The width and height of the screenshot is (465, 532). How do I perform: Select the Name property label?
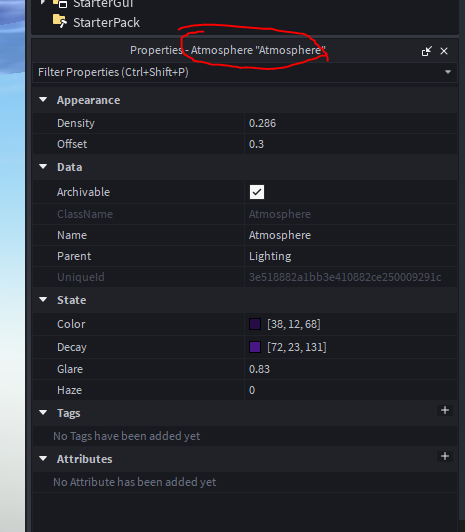point(72,235)
